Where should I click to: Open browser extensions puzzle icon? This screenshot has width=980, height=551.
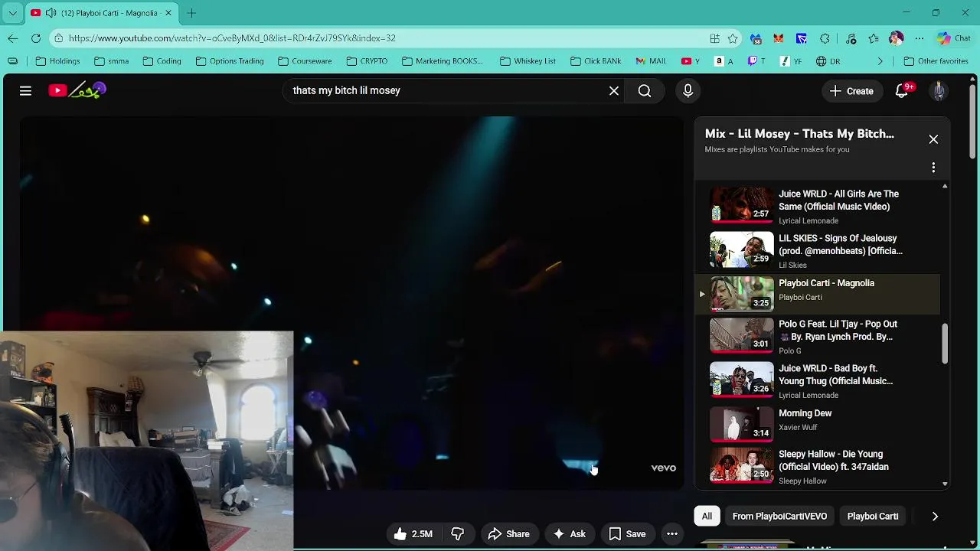(x=825, y=38)
